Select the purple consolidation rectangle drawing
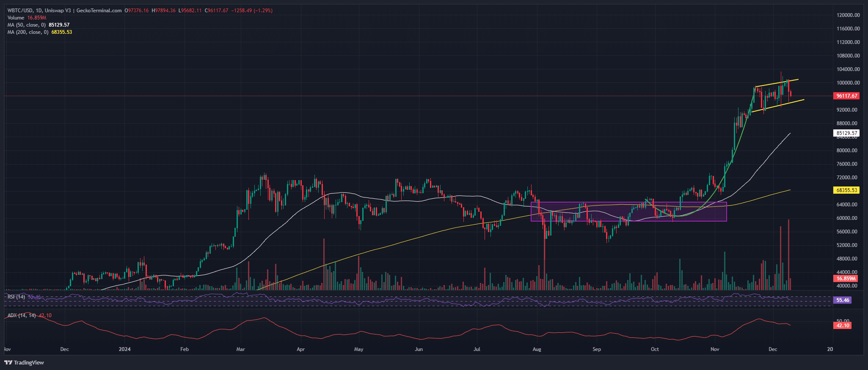This screenshot has height=370, width=868. tap(628, 211)
